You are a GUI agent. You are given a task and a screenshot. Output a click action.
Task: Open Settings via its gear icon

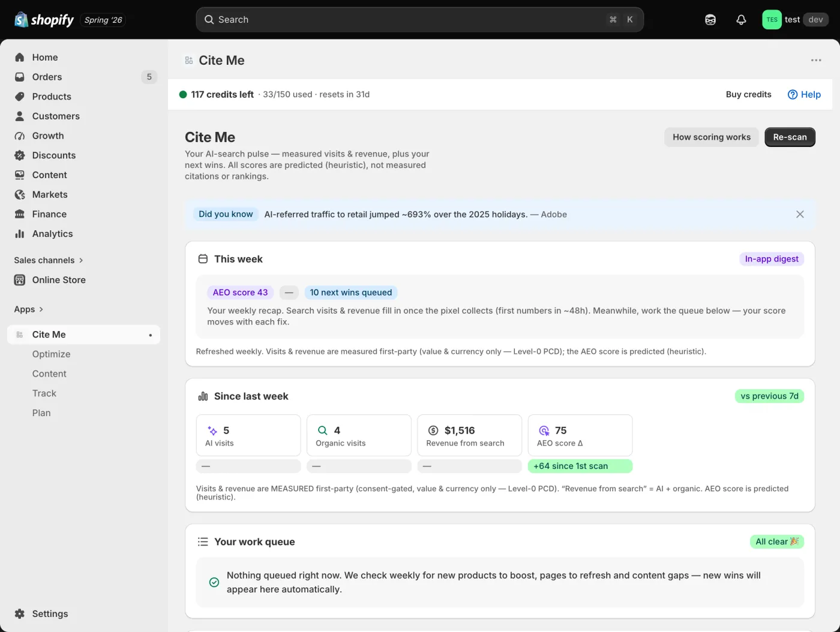(x=20, y=614)
